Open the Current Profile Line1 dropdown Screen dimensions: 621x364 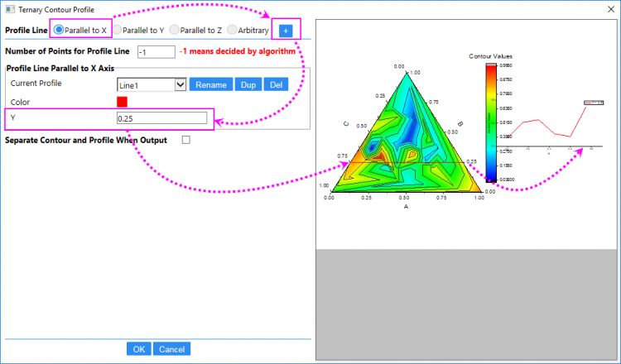tap(151, 84)
